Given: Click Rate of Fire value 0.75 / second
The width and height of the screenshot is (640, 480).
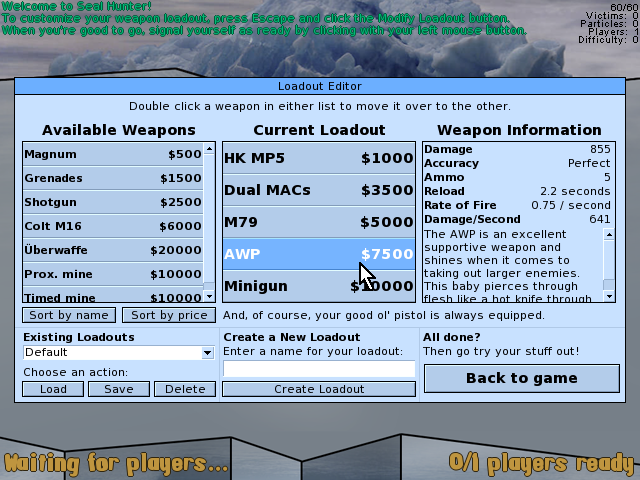Looking at the screenshot, I should click(571, 205).
